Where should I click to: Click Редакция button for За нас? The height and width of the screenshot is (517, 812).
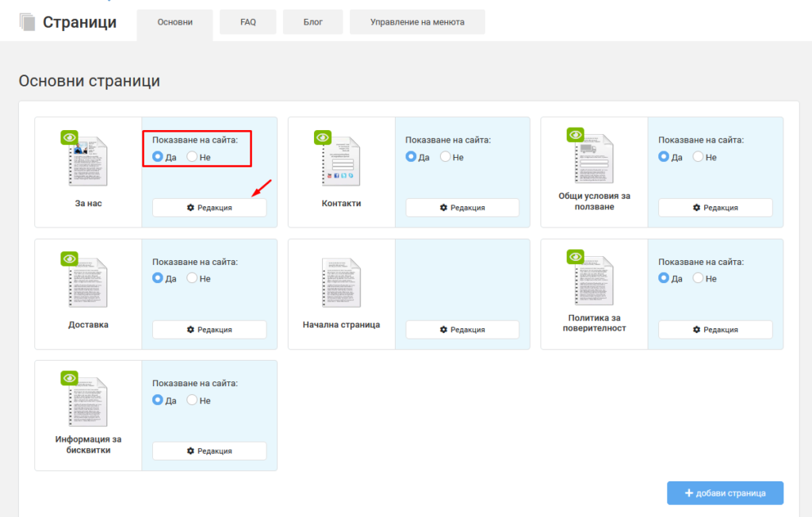pyautogui.click(x=209, y=208)
